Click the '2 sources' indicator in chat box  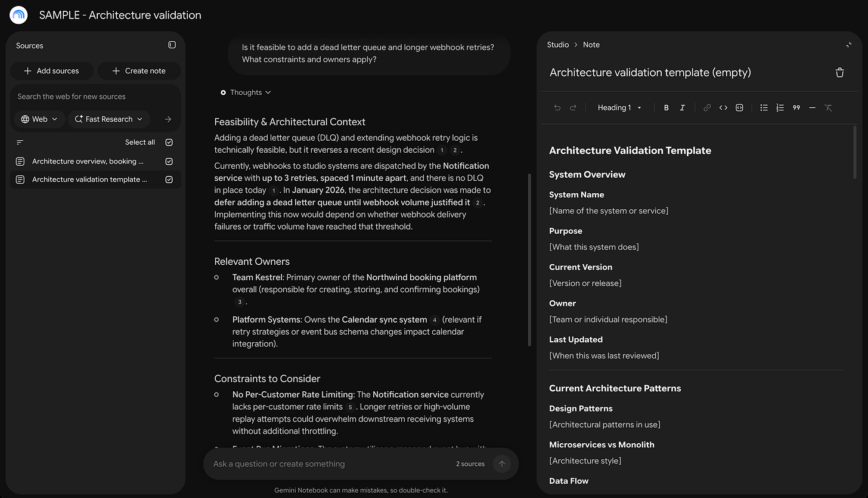point(470,464)
